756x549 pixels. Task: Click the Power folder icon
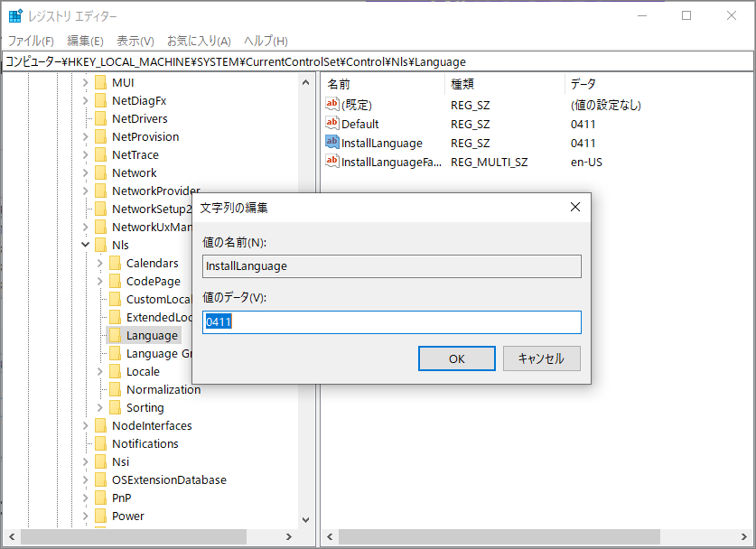101,516
